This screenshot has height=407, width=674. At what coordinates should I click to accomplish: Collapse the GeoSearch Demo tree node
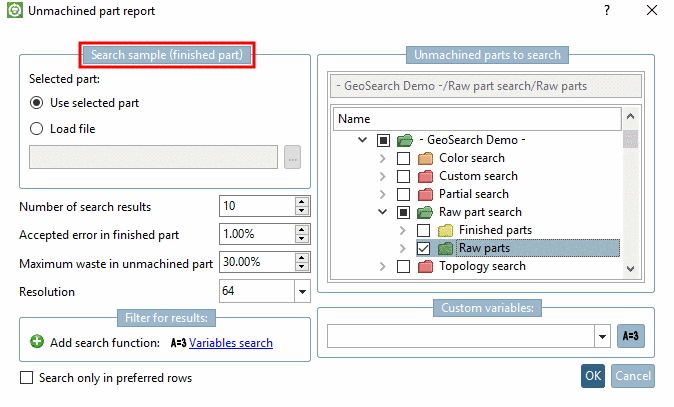(363, 140)
